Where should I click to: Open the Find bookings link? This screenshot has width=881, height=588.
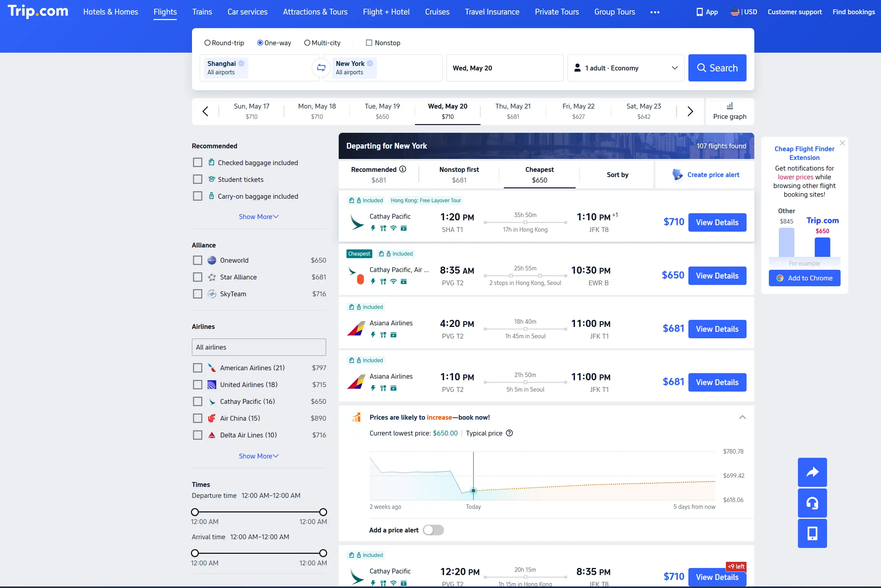[854, 12]
